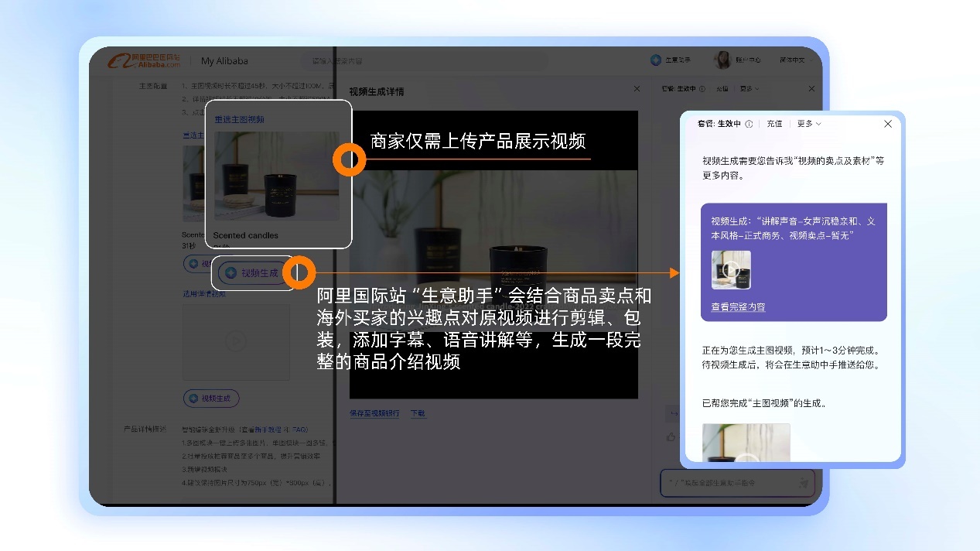Focus the top search input field
Viewport: 980px width, 551px height.
pyautogui.click(x=423, y=60)
